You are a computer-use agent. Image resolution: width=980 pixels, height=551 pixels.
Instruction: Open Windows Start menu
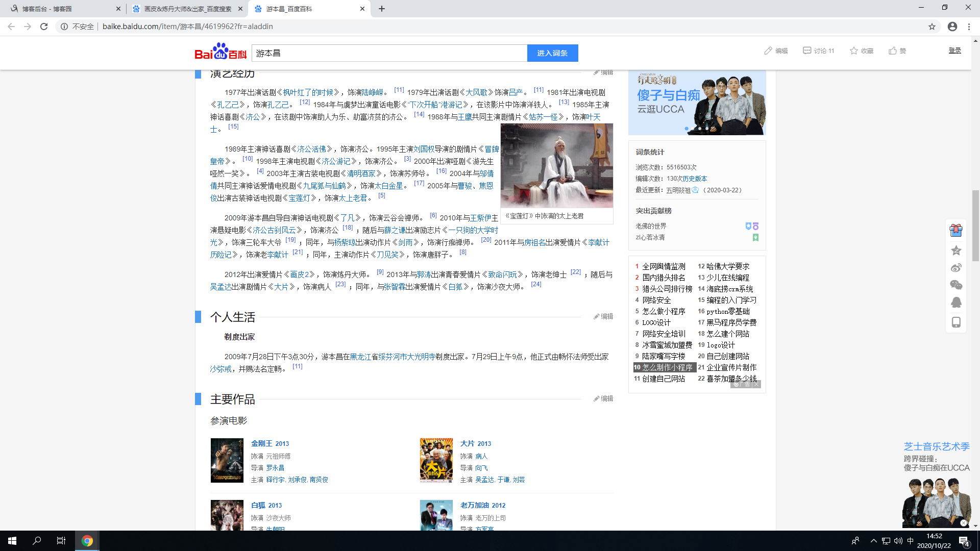(x=12, y=541)
